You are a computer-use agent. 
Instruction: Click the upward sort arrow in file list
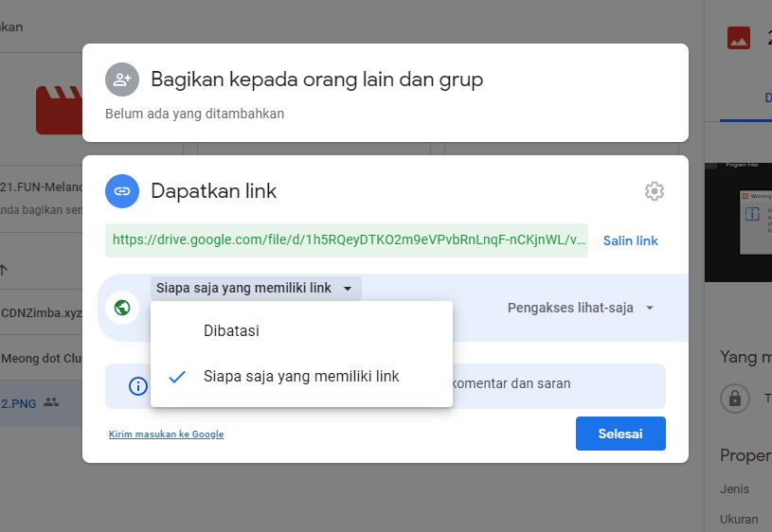4,269
